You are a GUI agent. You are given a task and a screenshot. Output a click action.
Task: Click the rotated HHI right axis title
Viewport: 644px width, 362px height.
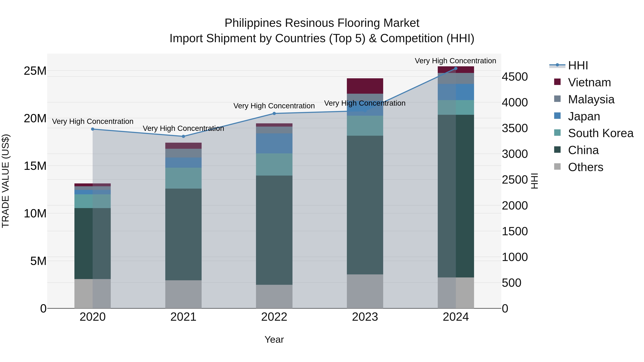[x=534, y=181]
